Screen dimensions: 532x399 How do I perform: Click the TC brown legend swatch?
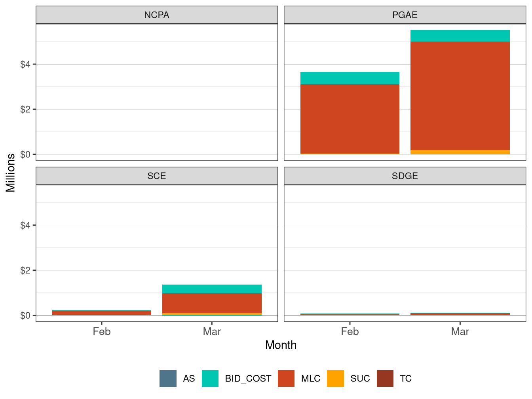tap(385, 378)
